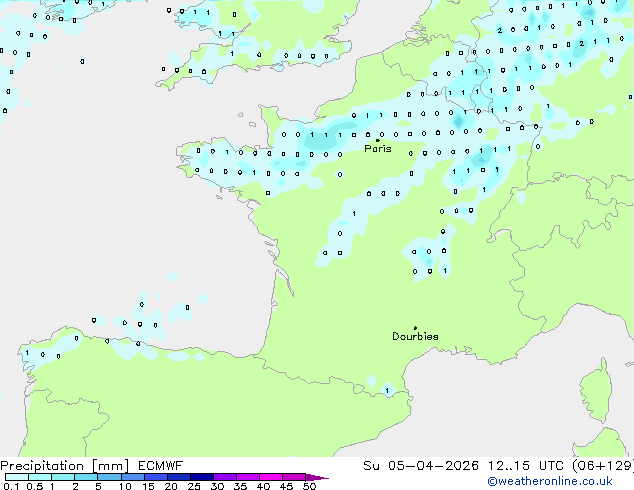Pick the 30–35 mm purple legend swatch

pyautogui.click(x=224, y=477)
